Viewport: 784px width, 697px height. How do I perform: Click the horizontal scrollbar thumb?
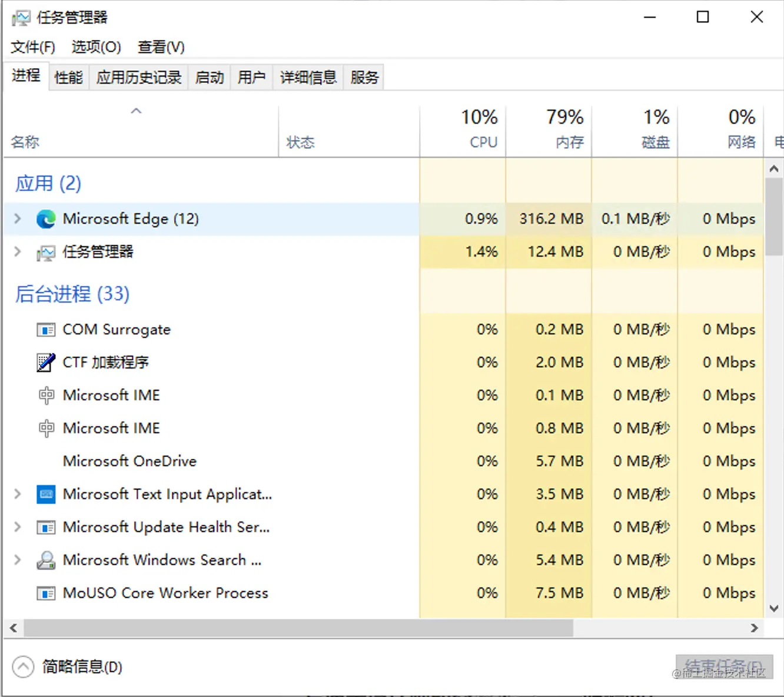[x=298, y=628]
